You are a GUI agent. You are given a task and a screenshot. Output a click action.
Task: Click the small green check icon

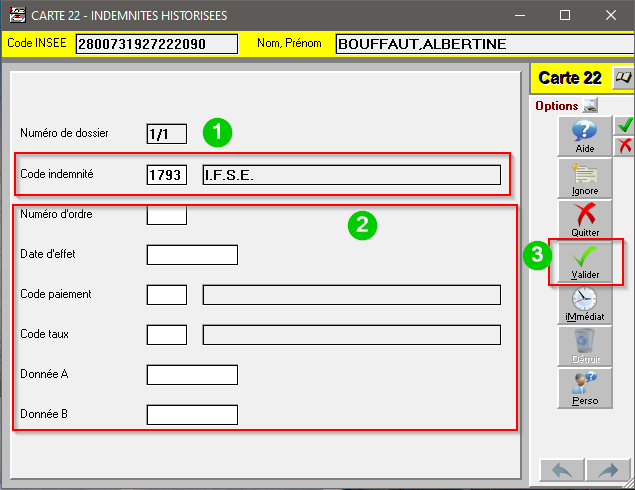pyautogui.click(x=624, y=125)
